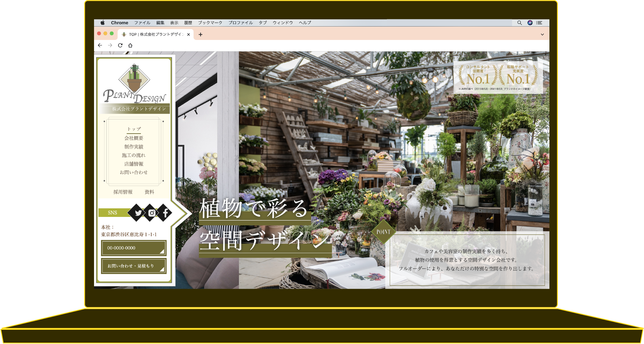This screenshot has width=644, height=344.
Task: Open the 採用情報 link
Action: 123,192
